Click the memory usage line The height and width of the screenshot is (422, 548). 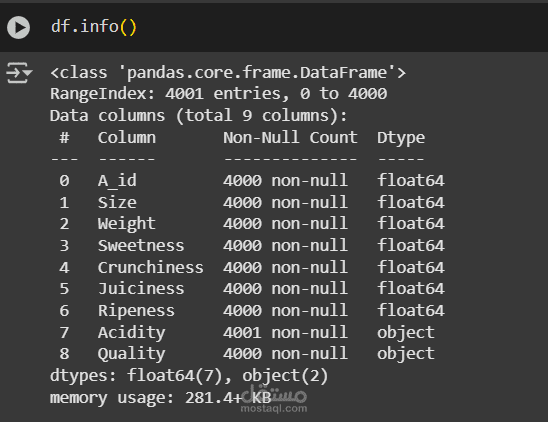[x=161, y=398]
